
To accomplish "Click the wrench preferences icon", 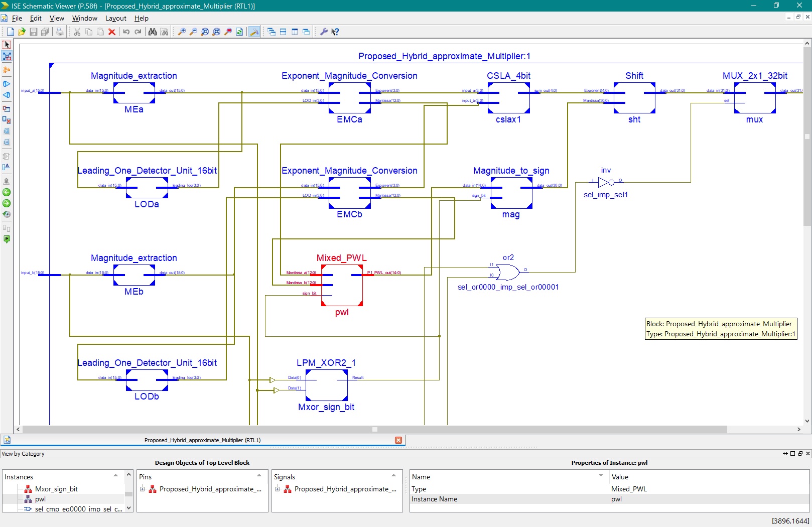I will 324,32.
